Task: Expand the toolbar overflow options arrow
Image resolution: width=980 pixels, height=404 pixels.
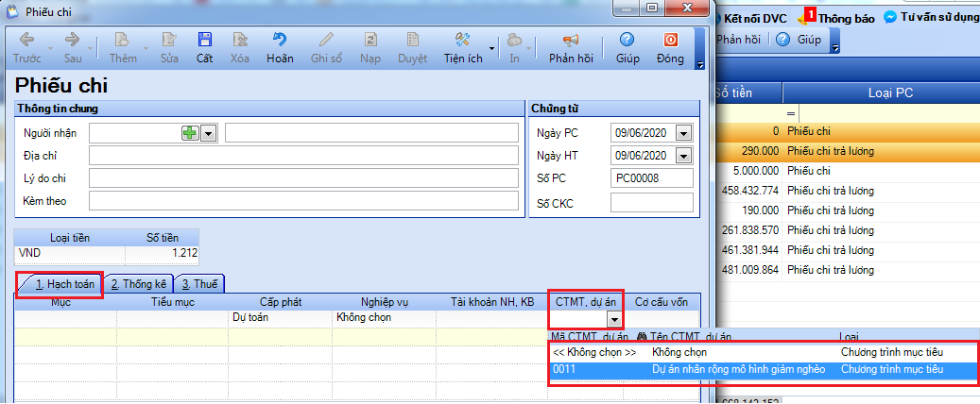Action: coord(700,64)
